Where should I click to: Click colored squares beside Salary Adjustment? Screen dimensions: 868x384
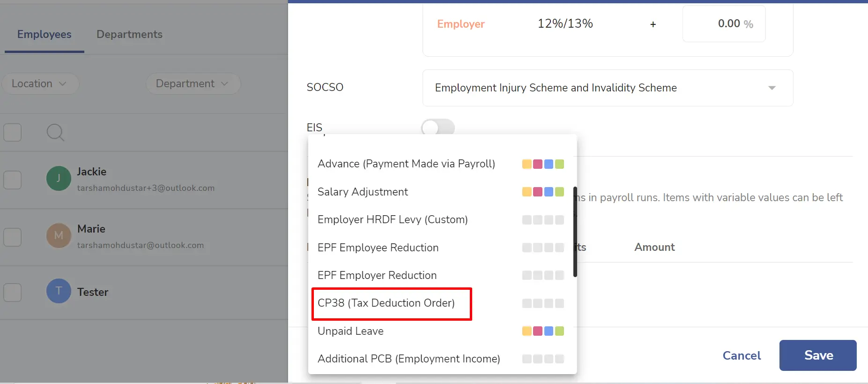[x=543, y=192]
